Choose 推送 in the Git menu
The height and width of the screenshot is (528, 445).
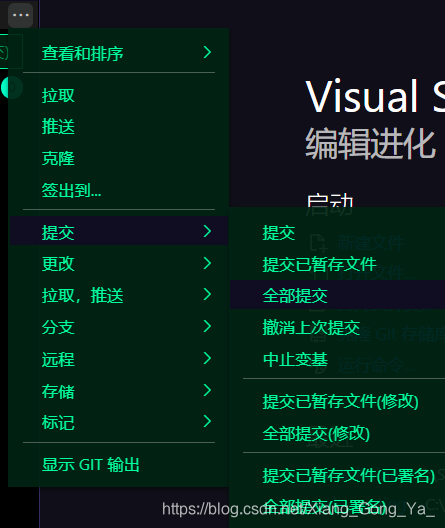119,127
